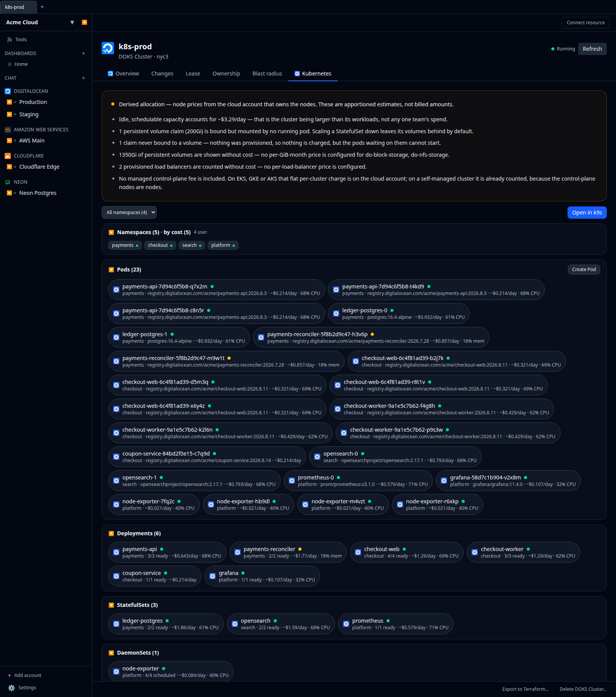
Task: Click the Cloudflare provider icon in sidebar
Action: [x=8, y=156]
